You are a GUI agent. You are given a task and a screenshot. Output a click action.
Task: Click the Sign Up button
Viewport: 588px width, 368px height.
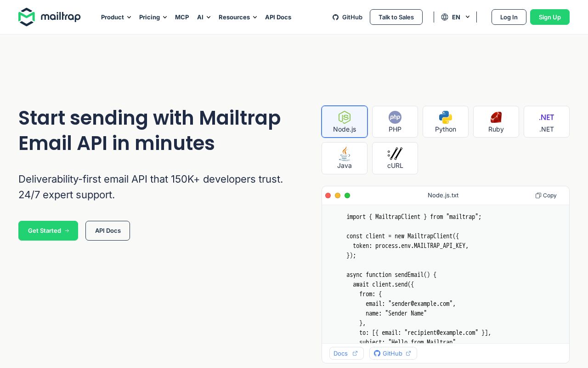(550, 17)
